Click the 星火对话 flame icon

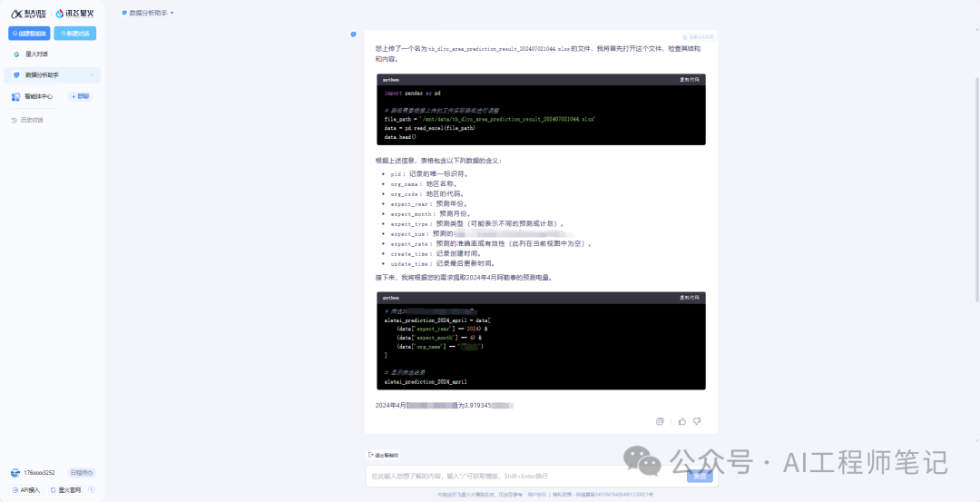coord(16,54)
